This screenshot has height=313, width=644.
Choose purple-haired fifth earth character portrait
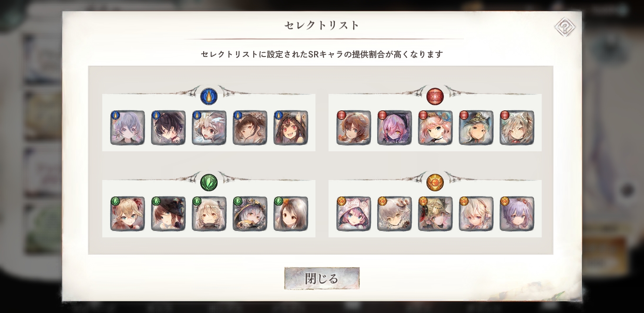click(x=517, y=214)
